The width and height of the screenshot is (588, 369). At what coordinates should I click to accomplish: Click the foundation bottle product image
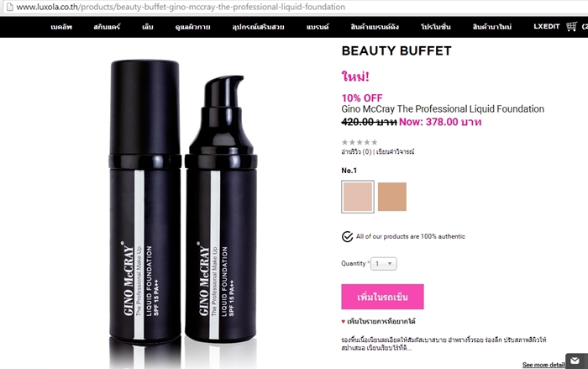pyautogui.click(x=183, y=210)
